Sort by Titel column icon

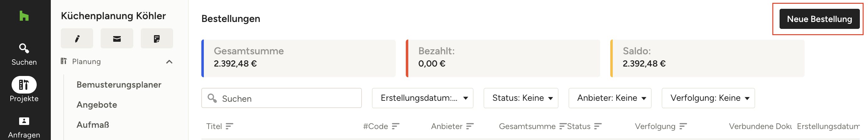(x=229, y=126)
